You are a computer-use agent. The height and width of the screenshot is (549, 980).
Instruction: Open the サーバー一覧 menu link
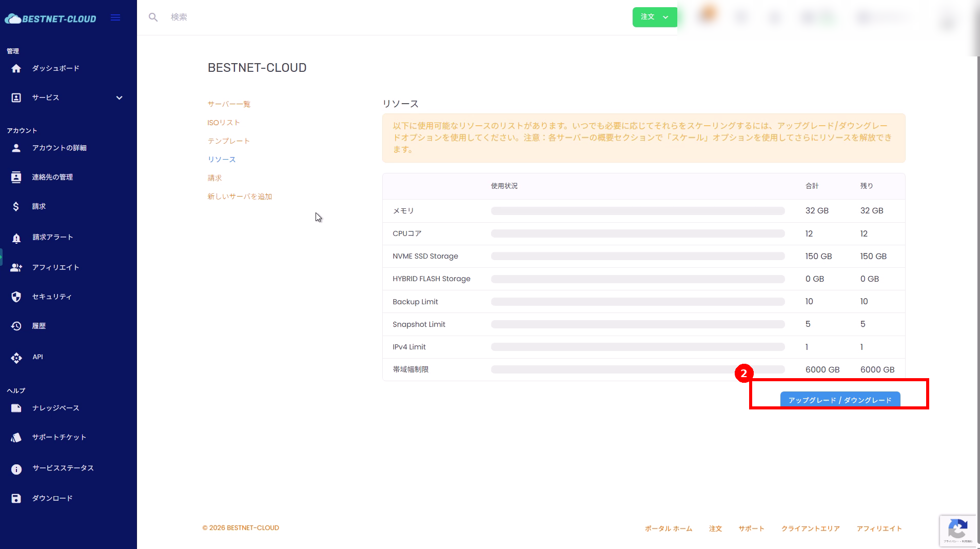[229, 104]
